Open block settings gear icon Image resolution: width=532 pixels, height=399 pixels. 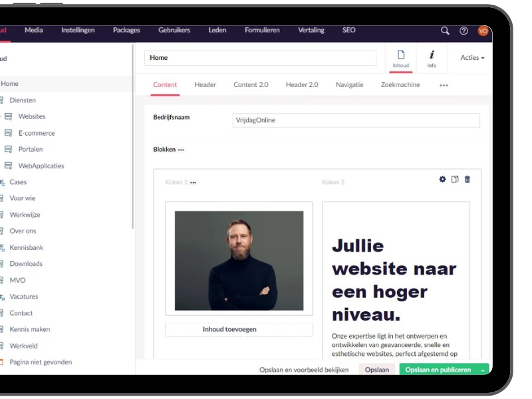443,180
